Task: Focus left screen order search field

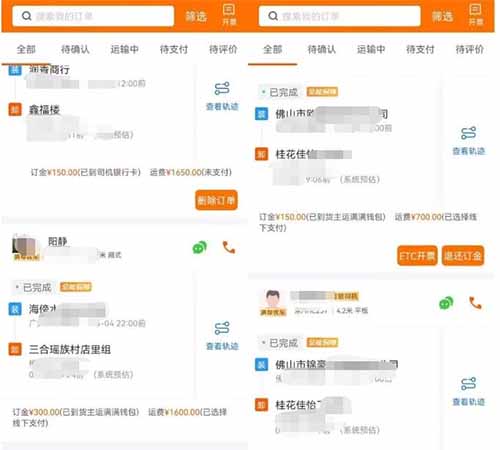Action: [x=93, y=16]
